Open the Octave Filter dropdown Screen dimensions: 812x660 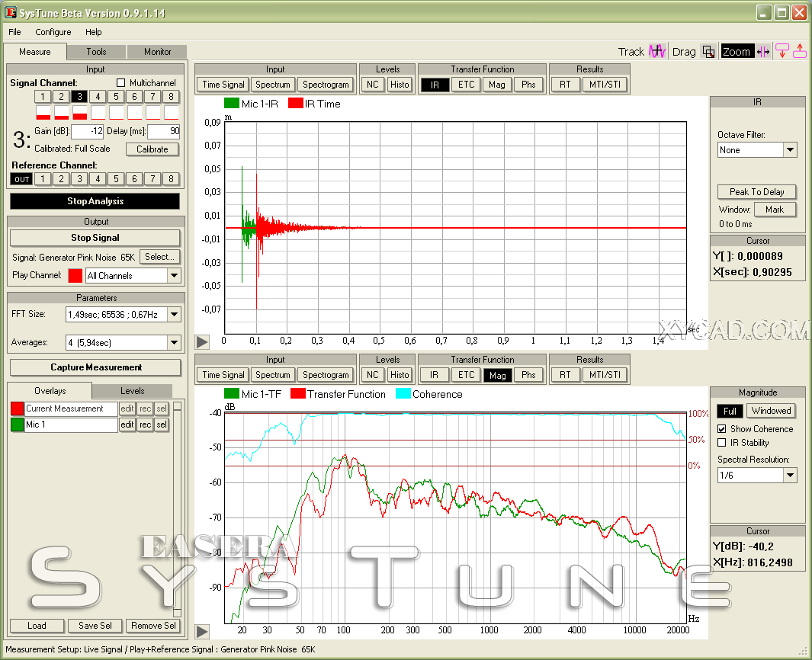coord(790,150)
